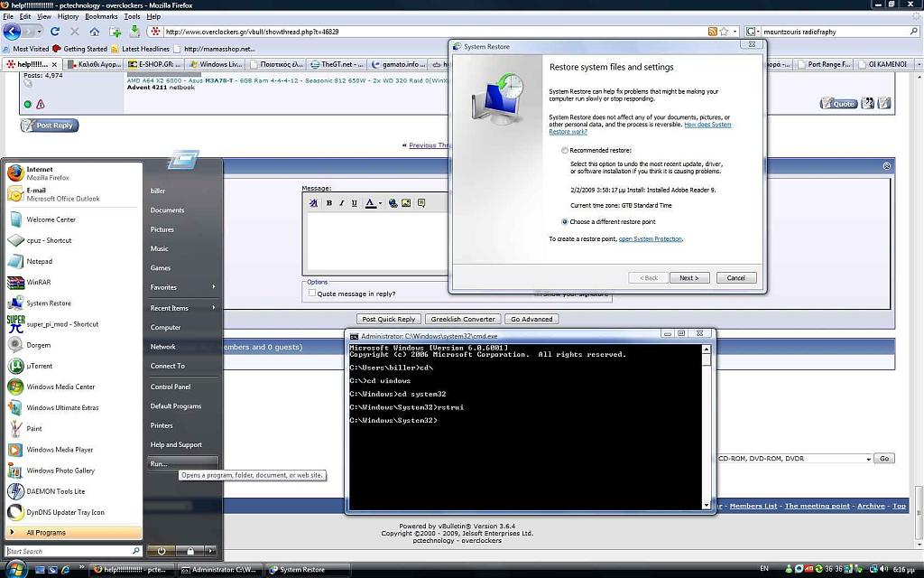Switch to the Port Range F... tab
Viewport: 924px width, 578px height.
pos(823,64)
